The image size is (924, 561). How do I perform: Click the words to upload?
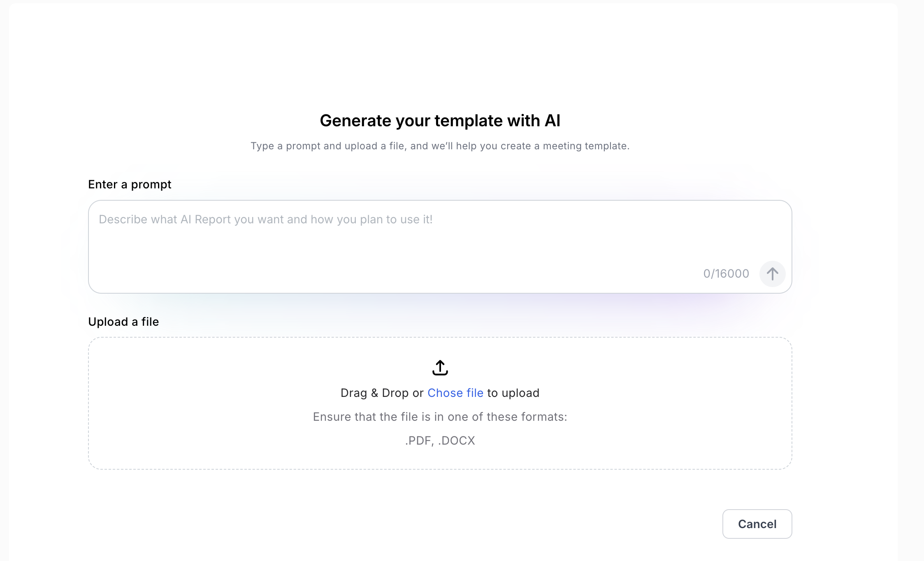[513, 393]
